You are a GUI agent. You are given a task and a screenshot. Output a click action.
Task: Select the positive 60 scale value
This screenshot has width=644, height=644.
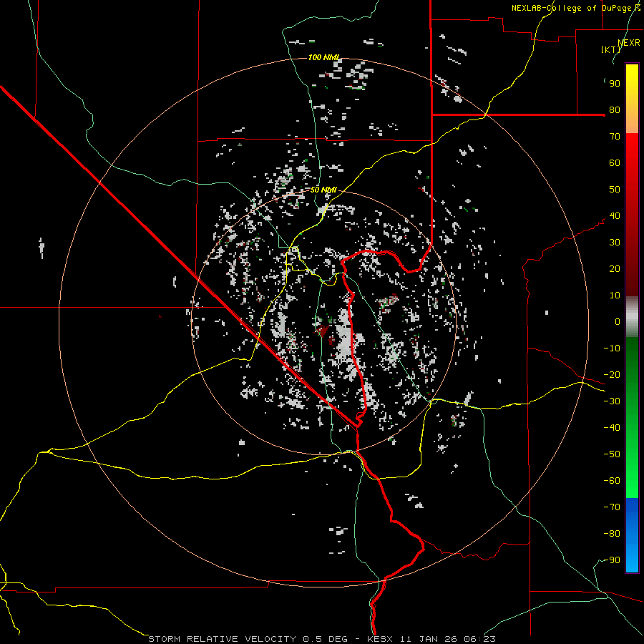coord(615,163)
